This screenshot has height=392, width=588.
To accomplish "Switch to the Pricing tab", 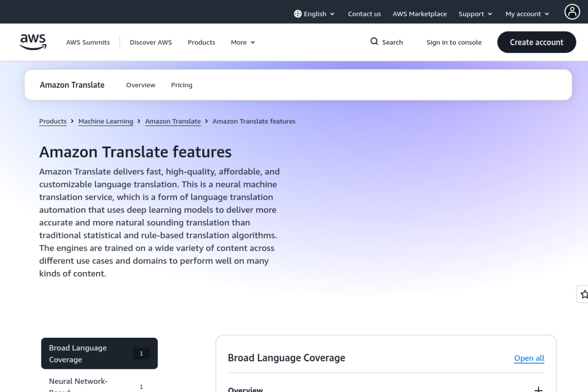I will (x=181, y=85).
